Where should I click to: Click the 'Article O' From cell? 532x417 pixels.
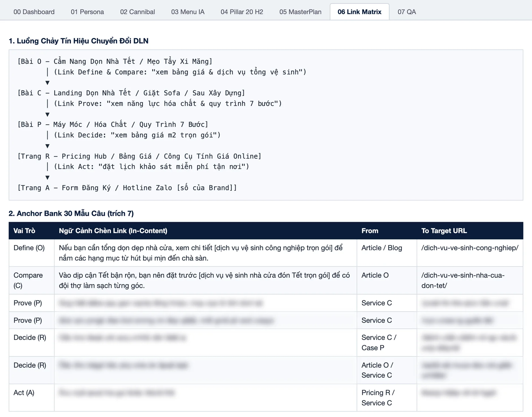[387, 280]
